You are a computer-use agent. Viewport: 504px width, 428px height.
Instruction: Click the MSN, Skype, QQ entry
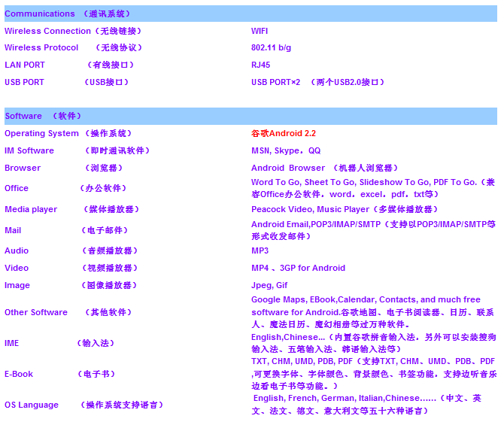click(286, 150)
